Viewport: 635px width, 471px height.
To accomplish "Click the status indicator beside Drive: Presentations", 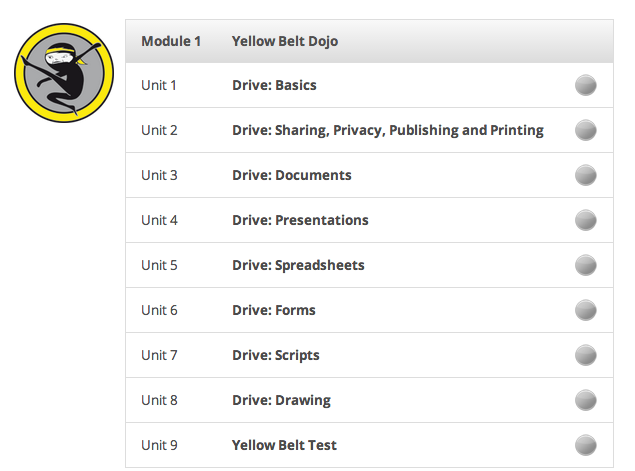I will (586, 220).
